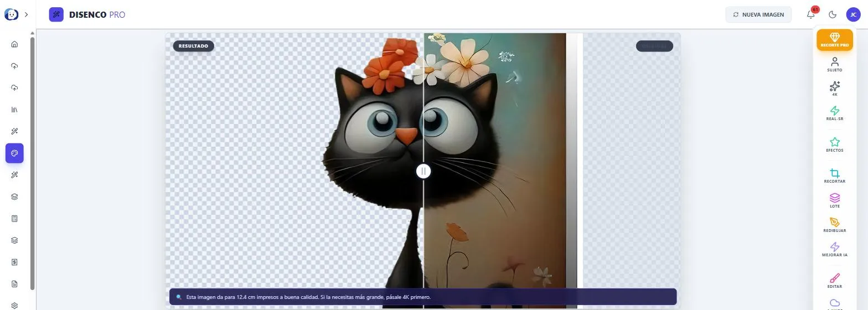Select the RECORTAR crop tool
Image resolution: width=868 pixels, height=310 pixels.
[x=835, y=176]
